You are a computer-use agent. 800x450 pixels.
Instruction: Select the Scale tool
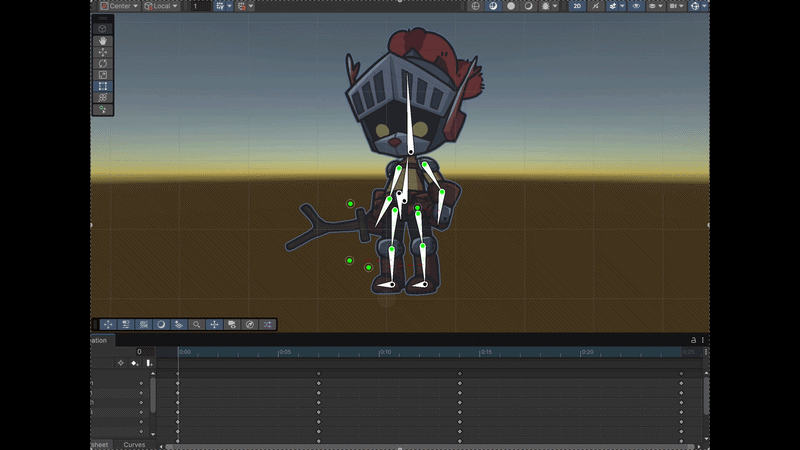(x=103, y=74)
